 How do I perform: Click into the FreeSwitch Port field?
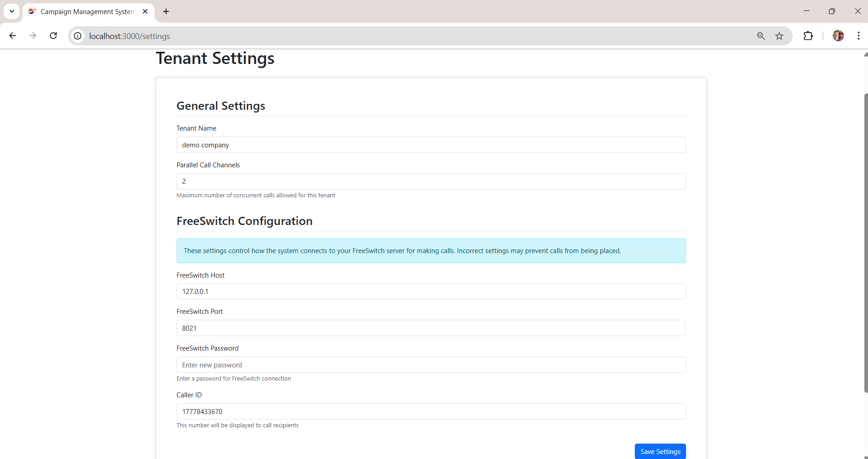pyautogui.click(x=431, y=328)
